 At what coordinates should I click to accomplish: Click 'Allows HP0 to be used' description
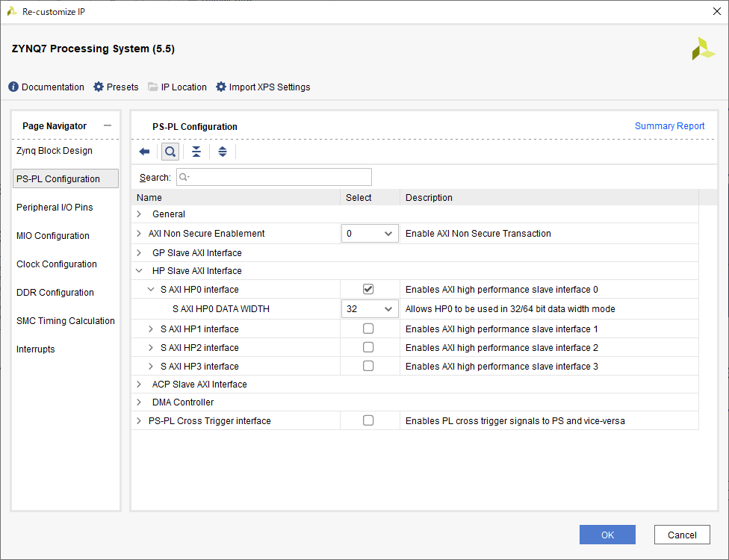tap(510, 308)
